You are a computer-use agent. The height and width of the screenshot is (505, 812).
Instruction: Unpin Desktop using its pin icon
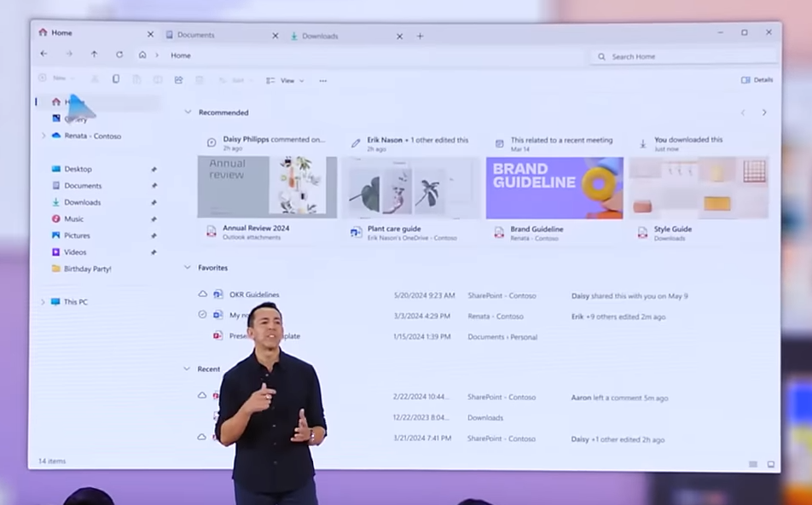(x=154, y=170)
